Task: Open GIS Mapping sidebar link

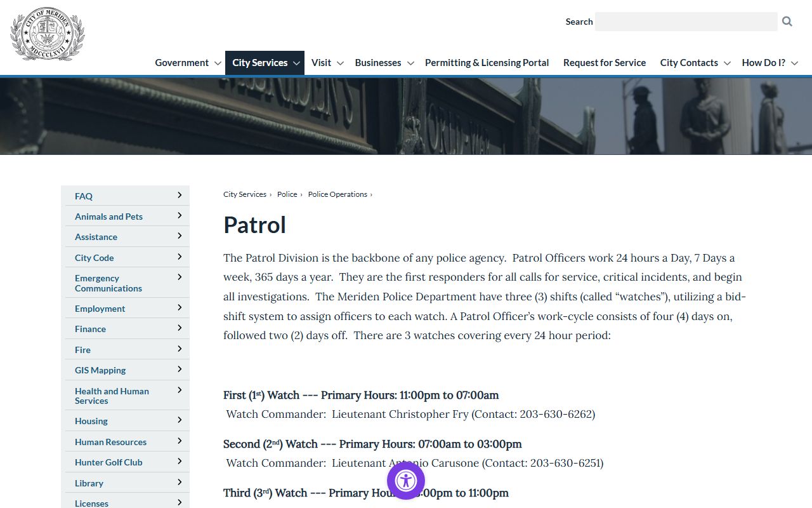Action: (100, 370)
